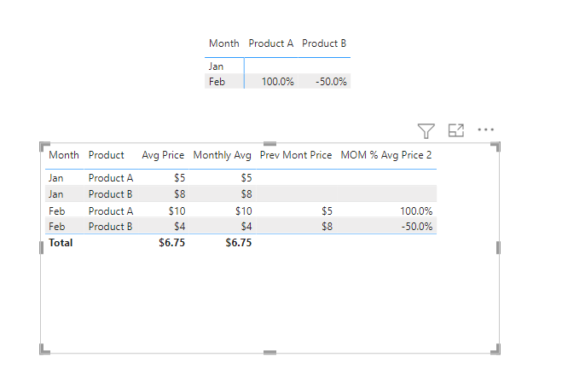Select the 100.0% value in the upper matrix
The height and width of the screenshot is (392, 562).
coord(278,82)
